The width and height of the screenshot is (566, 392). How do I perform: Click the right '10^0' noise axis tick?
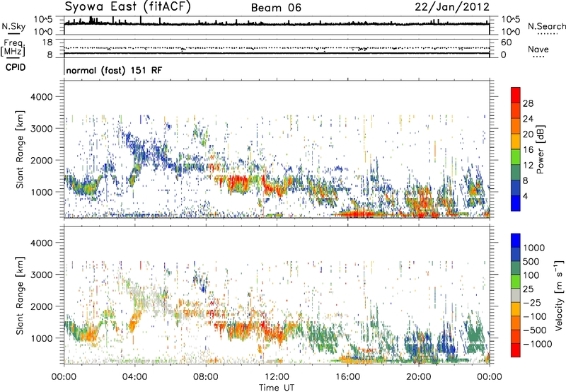point(510,32)
